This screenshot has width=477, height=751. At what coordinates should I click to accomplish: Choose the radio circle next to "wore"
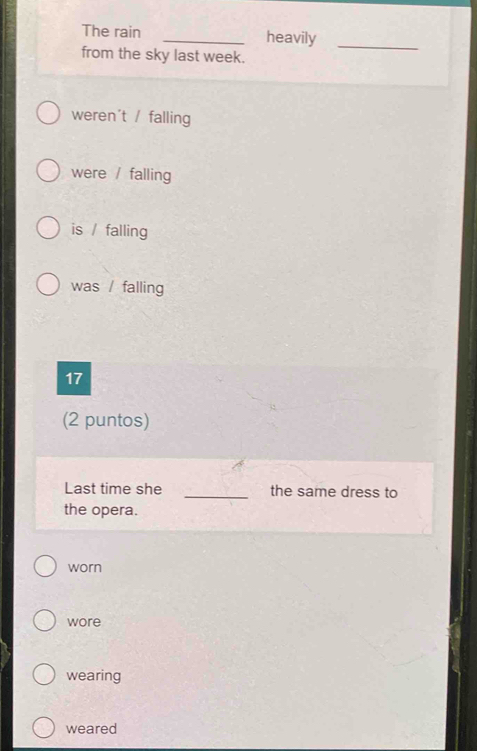[x=45, y=620]
